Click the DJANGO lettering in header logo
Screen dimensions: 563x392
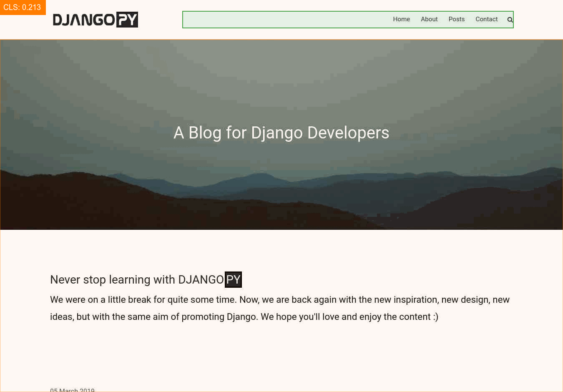tap(83, 20)
